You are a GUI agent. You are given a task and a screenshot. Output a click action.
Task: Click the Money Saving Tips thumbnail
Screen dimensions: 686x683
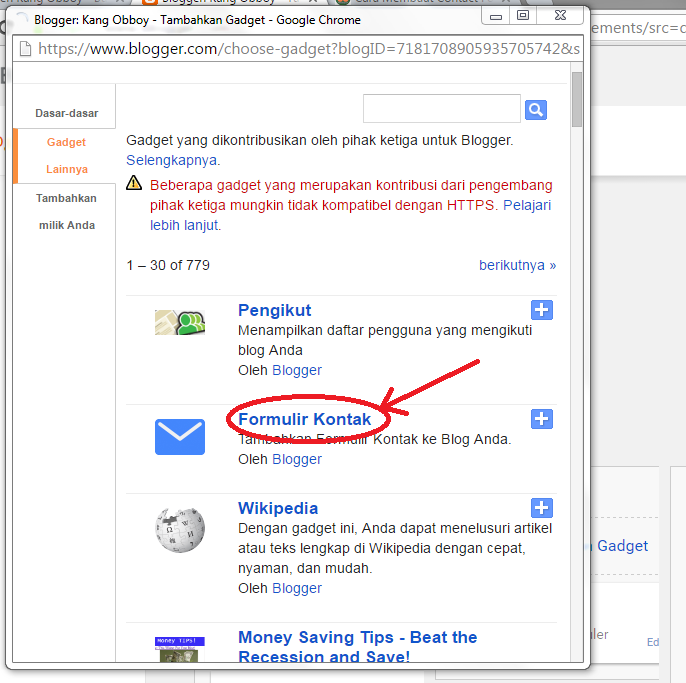(x=180, y=649)
